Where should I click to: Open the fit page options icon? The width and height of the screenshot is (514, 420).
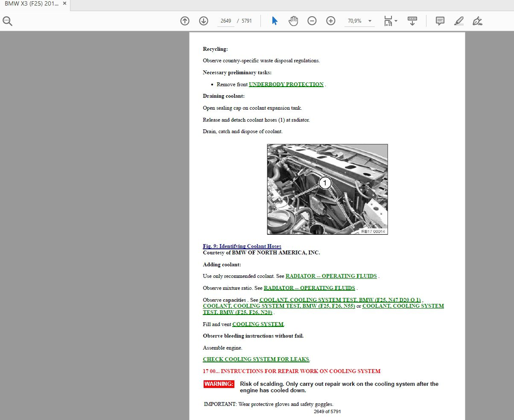click(x=388, y=21)
